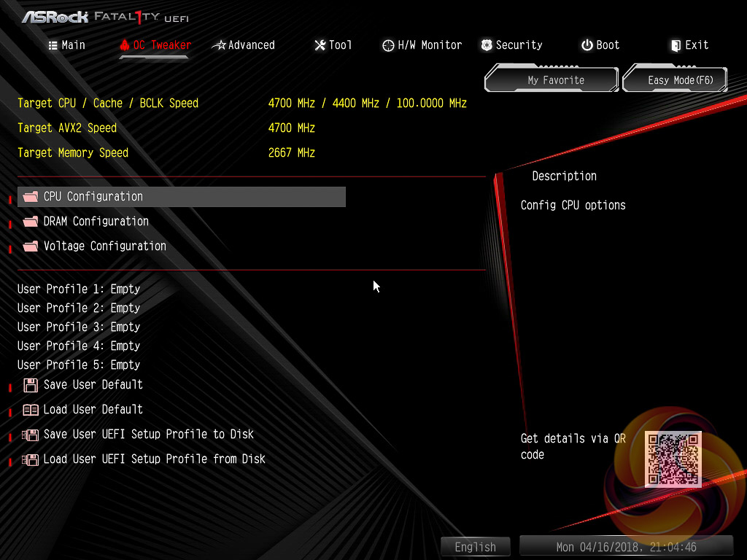The width and height of the screenshot is (747, 560).
Task: Click the Description heading
Action: [564, 176]
